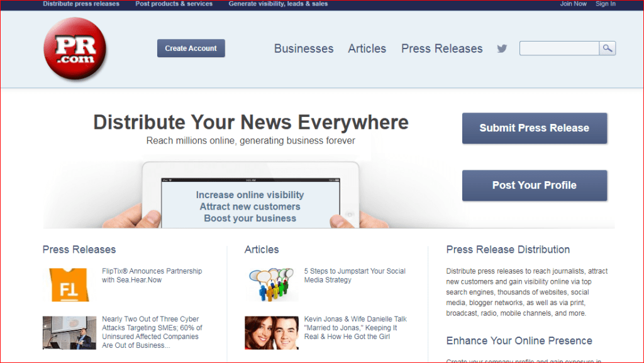Screen dimensions: 644x363
Task: Click the Submit Press Release button
Action: point(535,128)
